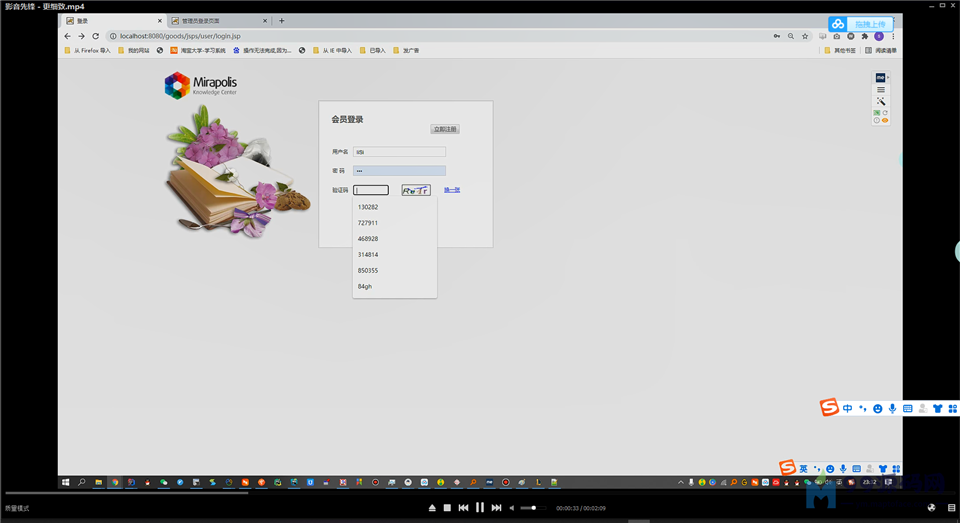The height and width of the screenshot is (523, 960).
Task: Select autofill suggestion 468928
Action: click(395, 239)
